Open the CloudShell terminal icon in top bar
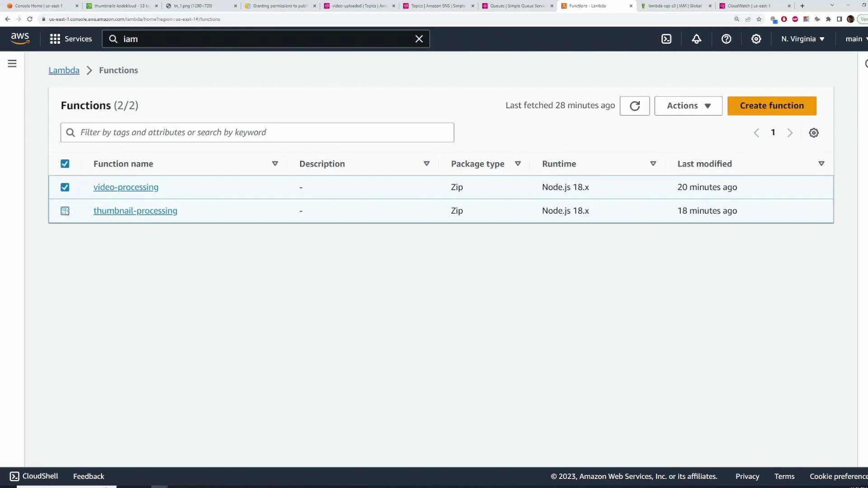 (667, 39)
